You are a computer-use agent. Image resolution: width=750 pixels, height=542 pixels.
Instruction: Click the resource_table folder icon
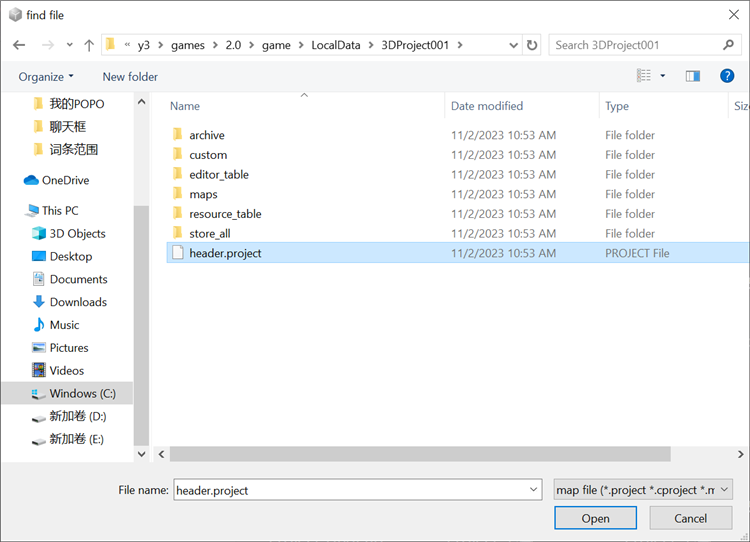(177, 213)
